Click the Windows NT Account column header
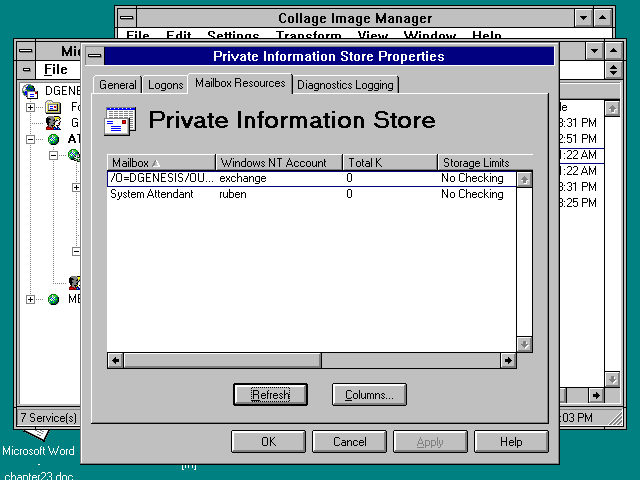This screenshot has height=480, width=640. [279, 162]
